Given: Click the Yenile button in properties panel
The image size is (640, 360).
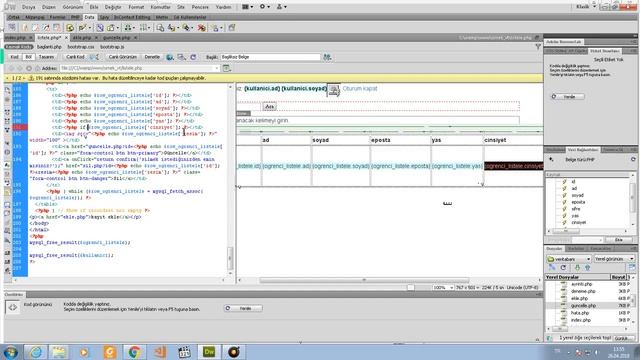Looking at the screenshot, I should [243, 308].
